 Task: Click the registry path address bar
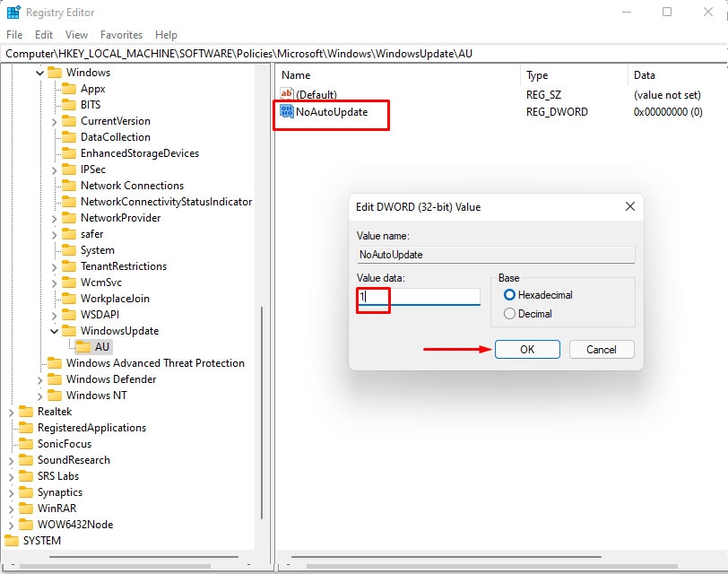(x=364, y=54)
